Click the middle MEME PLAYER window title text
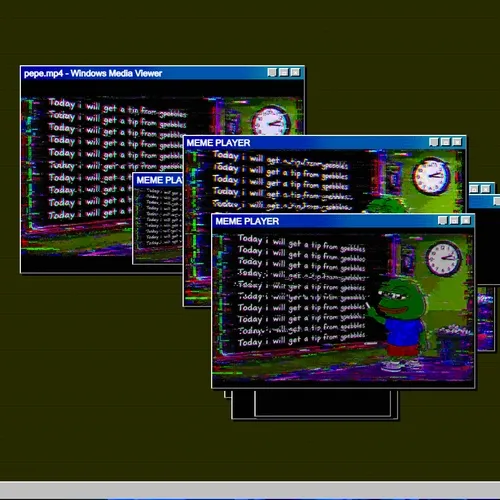Screen dimensions: 500x500 click(218, 143)
